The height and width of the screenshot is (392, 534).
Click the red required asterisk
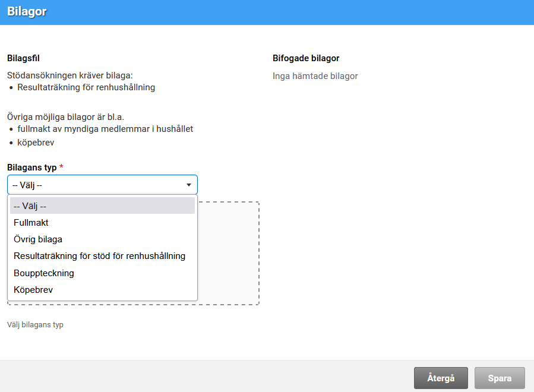(x=61, y=167)
